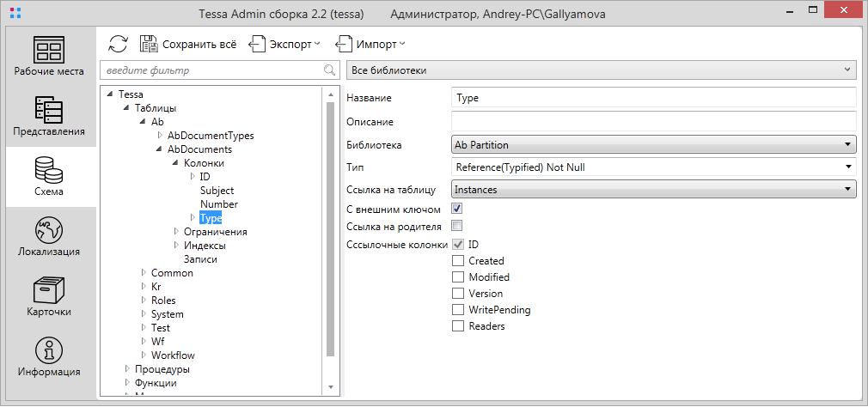The height and width of the screenshot is (407, 868).
Task: Check the Created checkbox
Action: (x=458, y=260)
